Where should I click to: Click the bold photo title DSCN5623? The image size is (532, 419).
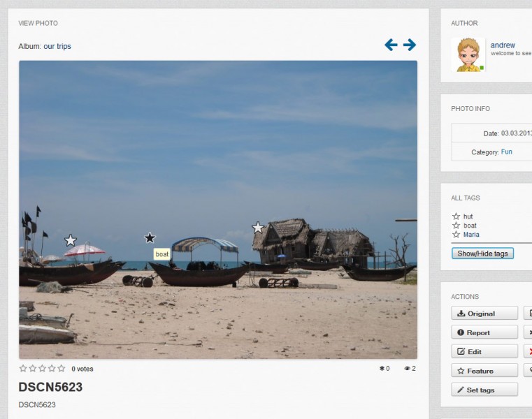pos(50,387)
